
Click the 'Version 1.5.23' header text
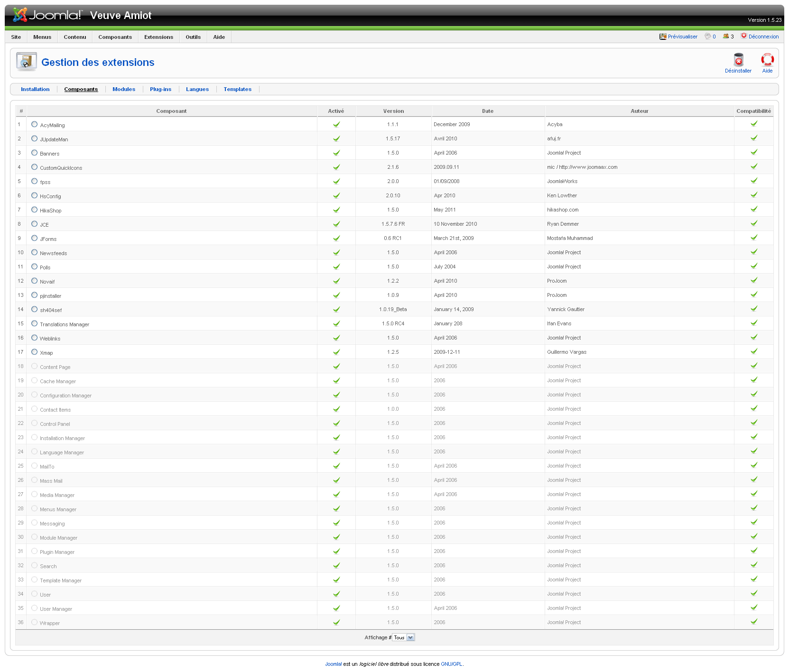click(x=765, y=20)
